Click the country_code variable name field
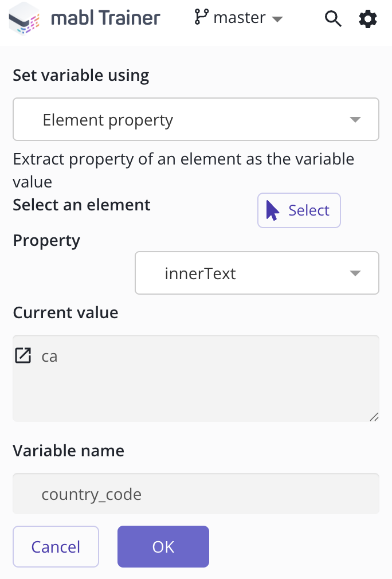The width and height of the screenshot is (392, 579). click(196, 494)
